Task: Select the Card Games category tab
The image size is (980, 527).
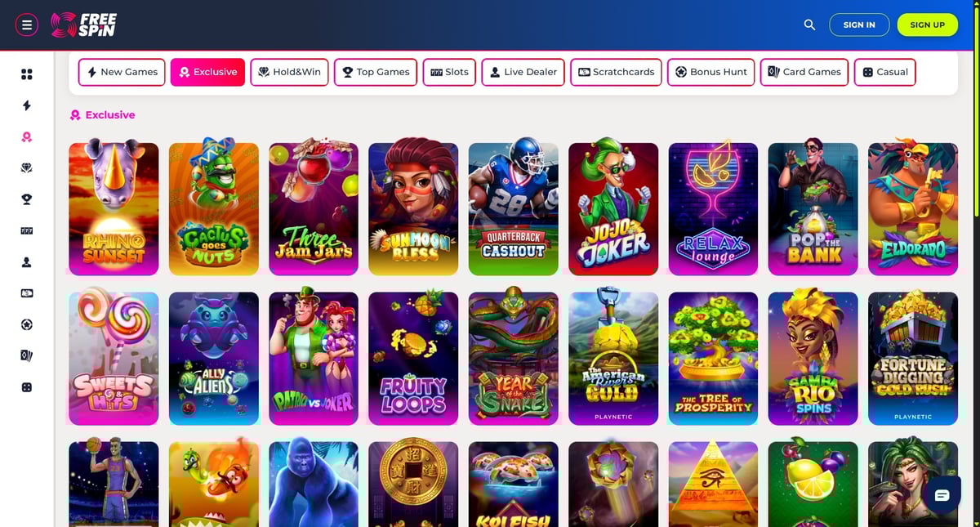Action: click(x=804, y=72)
